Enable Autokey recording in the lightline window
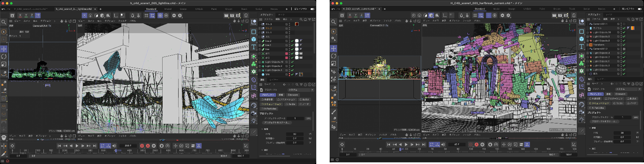644x164 pixels. tap(148, 146)
